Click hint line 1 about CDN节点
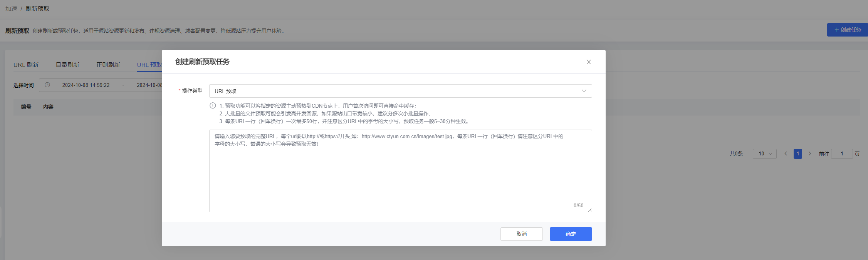The height and width of the screenshot is (260, 868). click(318, 106)
